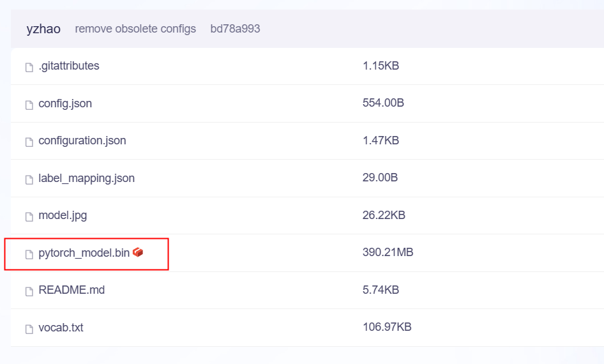Open the README.md file
Viewport: 604px width, 364px height.
[72, 290]
